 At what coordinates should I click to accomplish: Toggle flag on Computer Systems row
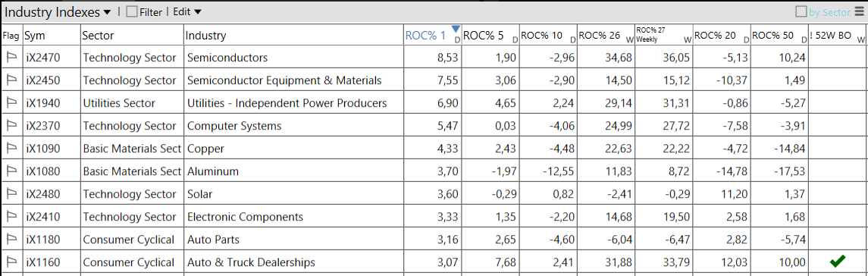[x=11, y=126]
